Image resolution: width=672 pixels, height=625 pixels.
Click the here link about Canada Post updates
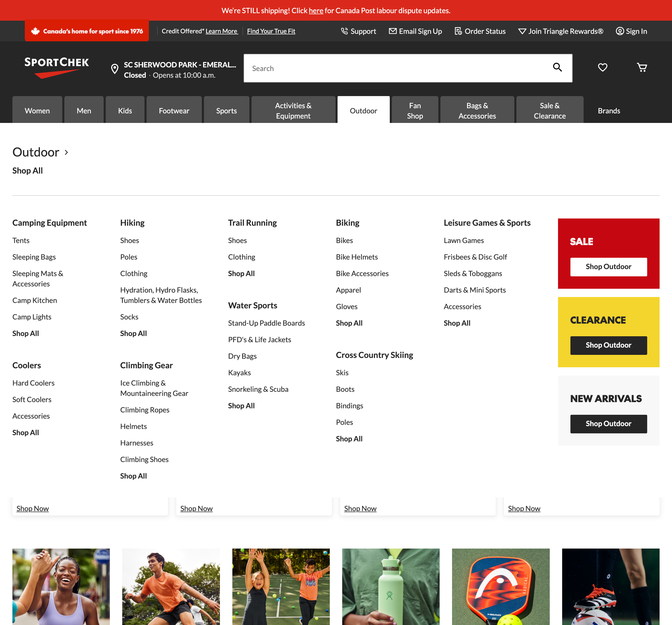coord(316,11)
